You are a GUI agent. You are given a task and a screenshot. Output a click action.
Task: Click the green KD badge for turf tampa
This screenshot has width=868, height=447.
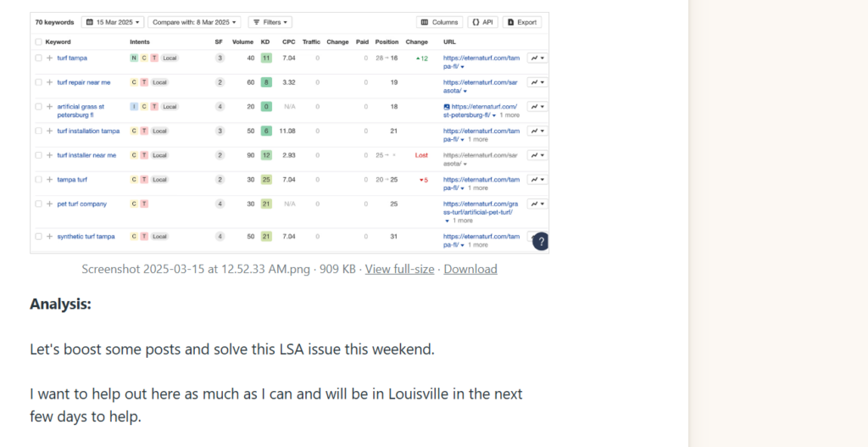(266, 58)
